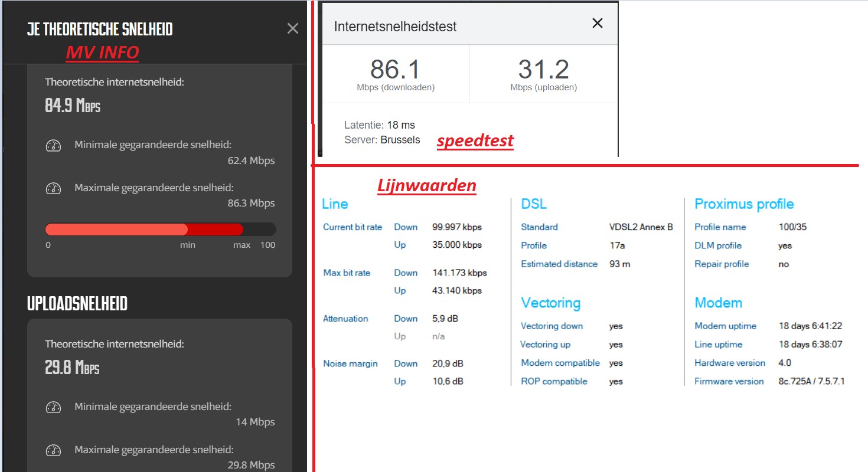Open the 'DSL' section heading
The width and height of the screenshot is (868, 472).
[x=534, y=204]
